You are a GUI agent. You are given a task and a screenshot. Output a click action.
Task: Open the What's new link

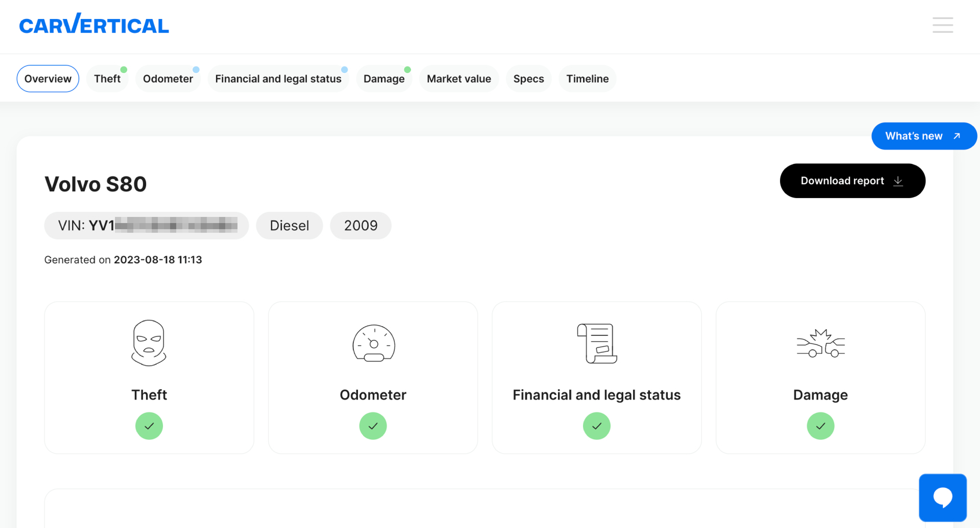pyautogui.click(x=923, y=136)
